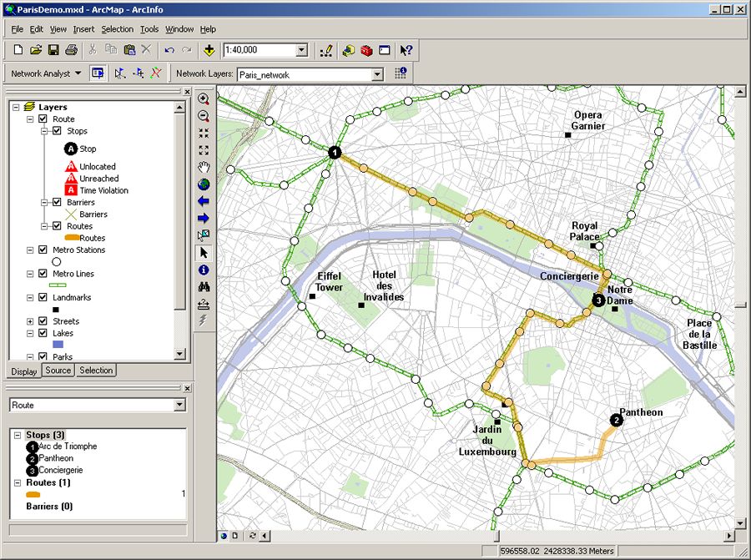This screenshot has height=560, width=751.
Task: Click the map Refresh view button
Action: (x=252, y=536)
